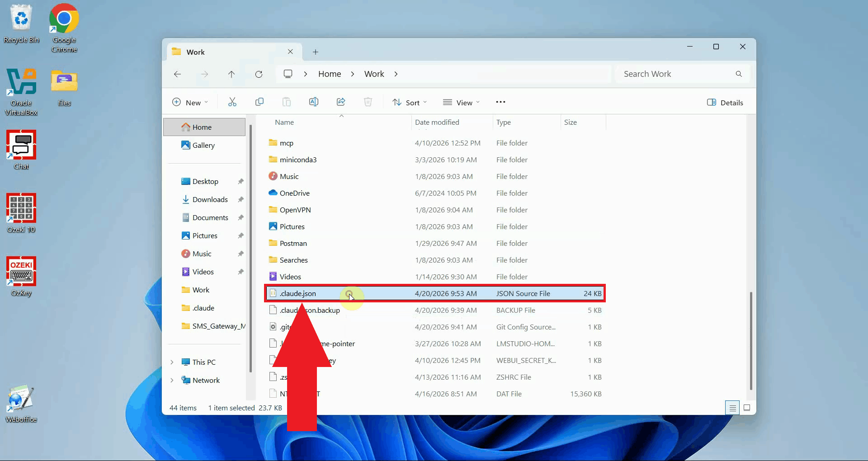Open the See more ellipsis menu
Image resolution: width=868 pixels, height=461 pixels.
pyautogui.click(x=500, y=102)
